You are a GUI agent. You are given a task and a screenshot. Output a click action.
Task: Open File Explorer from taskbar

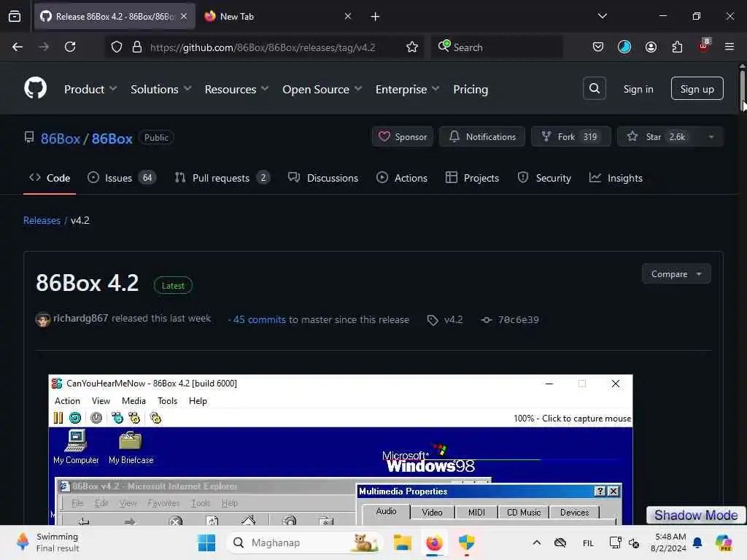coord(403,542)
